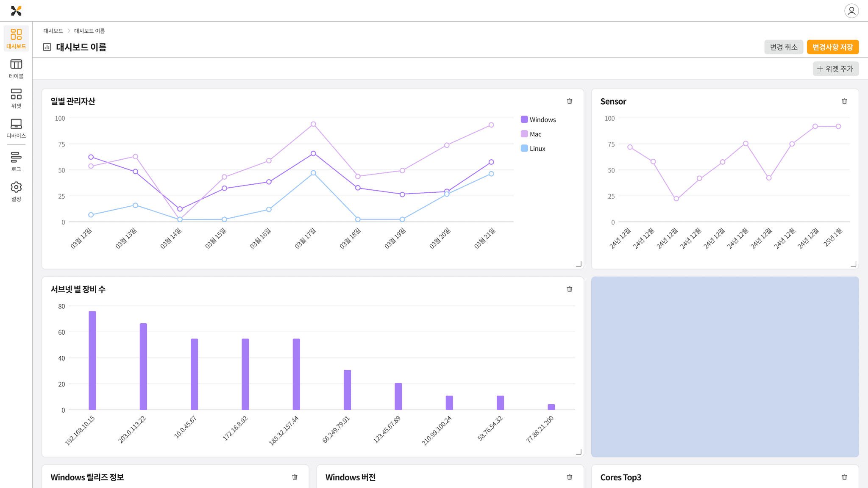Click the Windows 버전 title
This screenshot has width=868, height=488.
(x=351, y=477)
